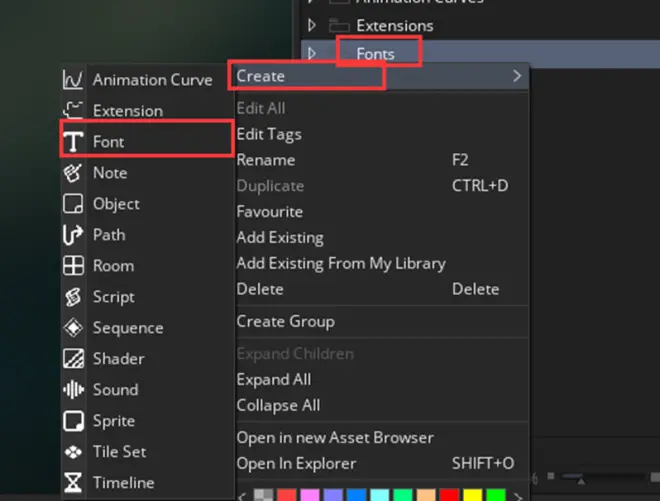Click the Path arrow icon

pyautogui.click(x=73, y=235)
